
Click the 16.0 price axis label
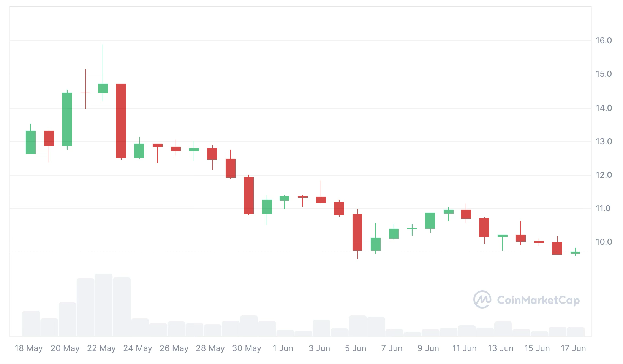(604, 40)
